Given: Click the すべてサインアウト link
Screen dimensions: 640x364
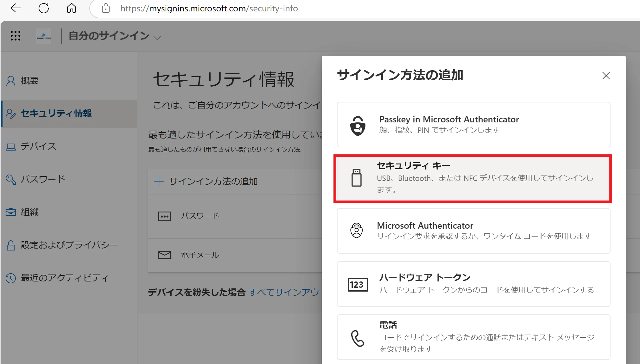Looking at the screenshot, I should (x=284, y=292).
